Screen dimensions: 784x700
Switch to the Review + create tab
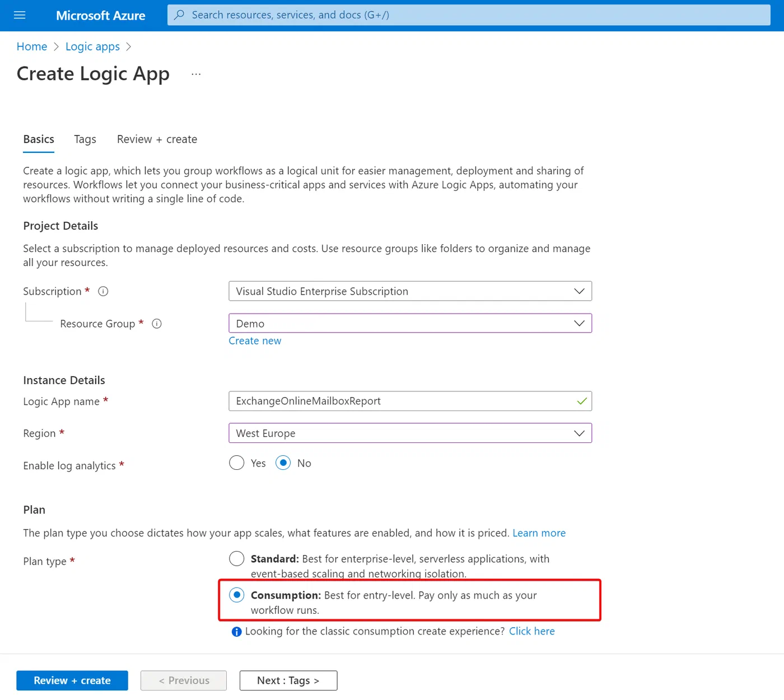(x=157, y=139)
